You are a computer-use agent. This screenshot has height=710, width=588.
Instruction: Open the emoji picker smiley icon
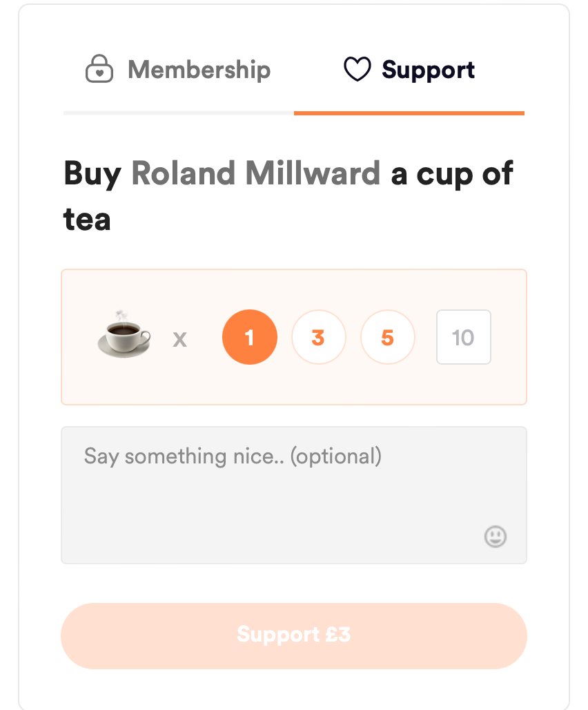496,537
